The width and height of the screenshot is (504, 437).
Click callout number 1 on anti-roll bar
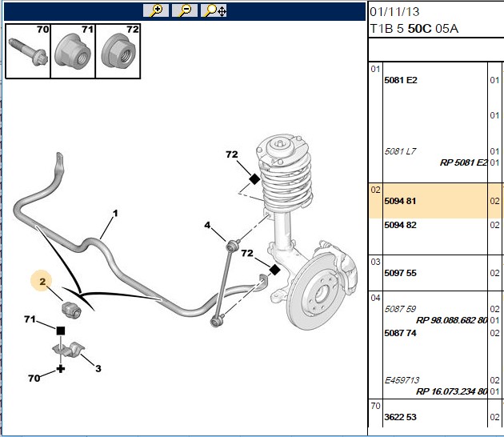pyautogui.click(x=115, y=213)
